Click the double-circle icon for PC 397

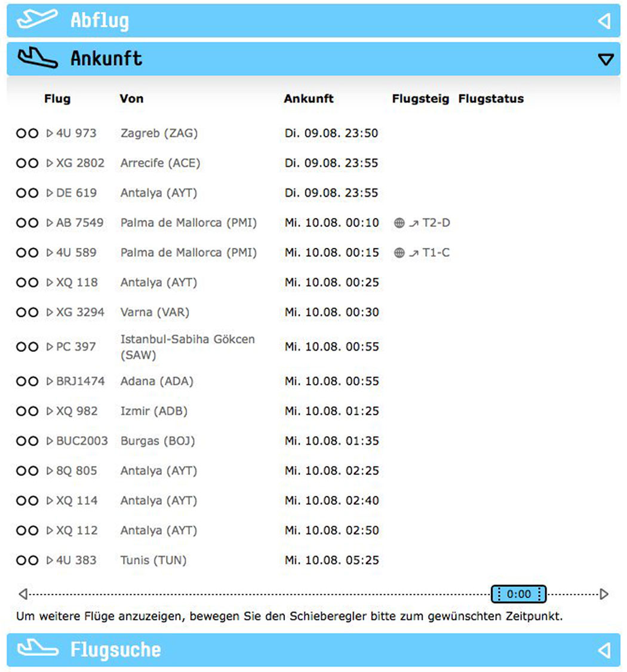coord(27,346)
